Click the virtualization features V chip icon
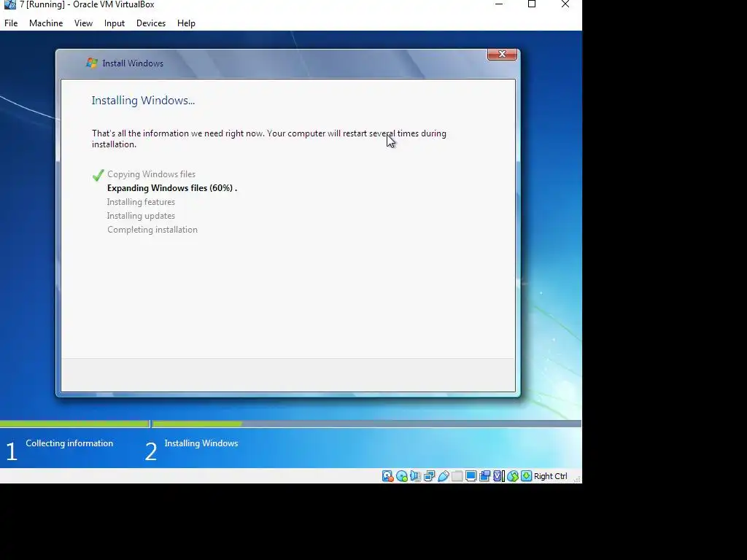The width and height of the screenshot is (747, 560). coord(499,476)
